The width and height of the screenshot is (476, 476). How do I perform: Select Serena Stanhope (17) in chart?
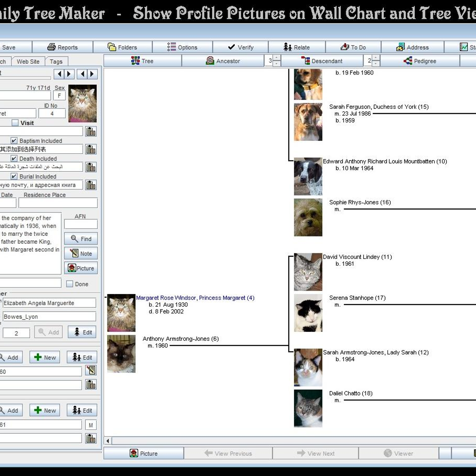[357, 297]
